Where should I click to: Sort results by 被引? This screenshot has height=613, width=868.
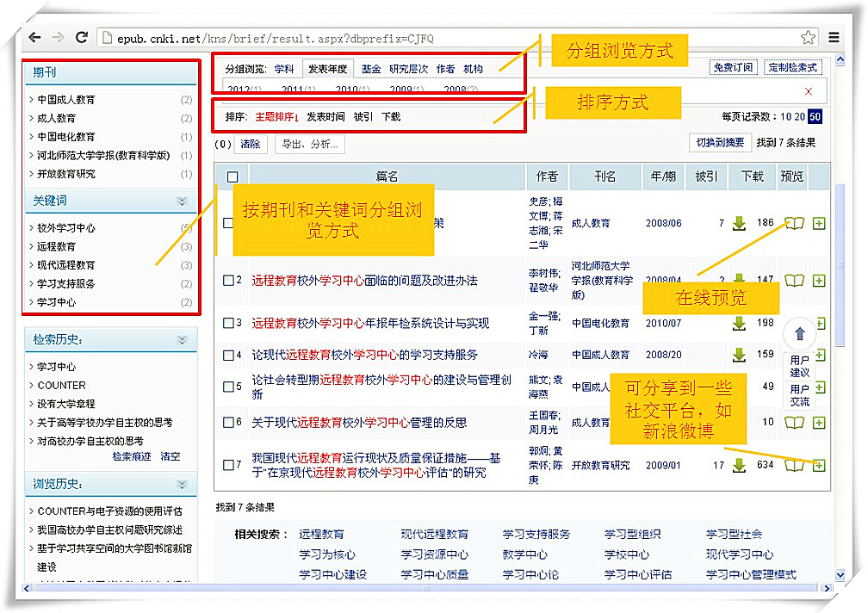[x=363, y=117]
